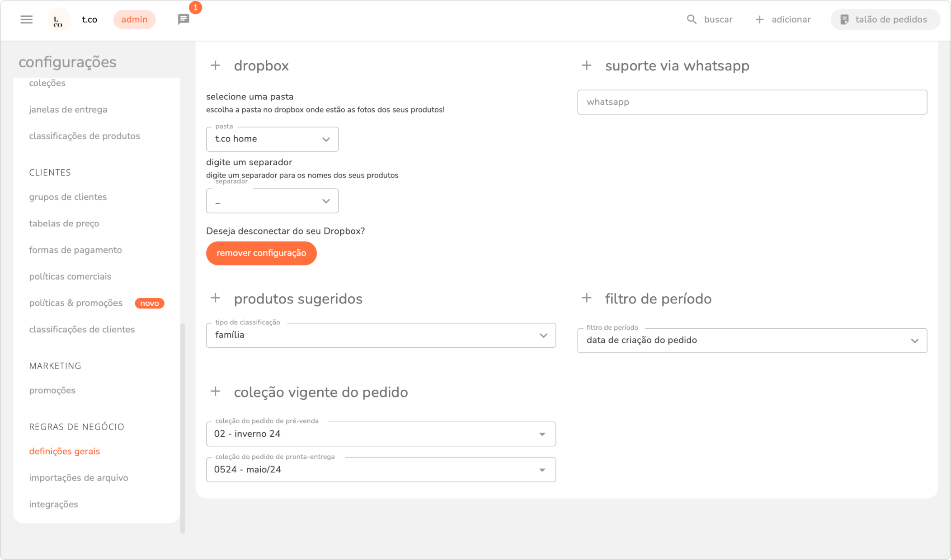
Task: Open the talão de pedidos button
Action: click(x=885, y=19)
